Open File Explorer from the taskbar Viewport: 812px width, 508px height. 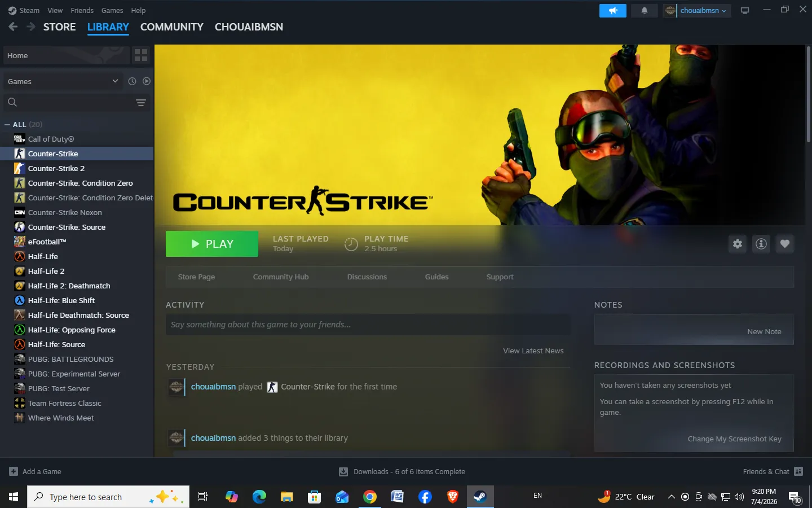click(x=287, y=497)
